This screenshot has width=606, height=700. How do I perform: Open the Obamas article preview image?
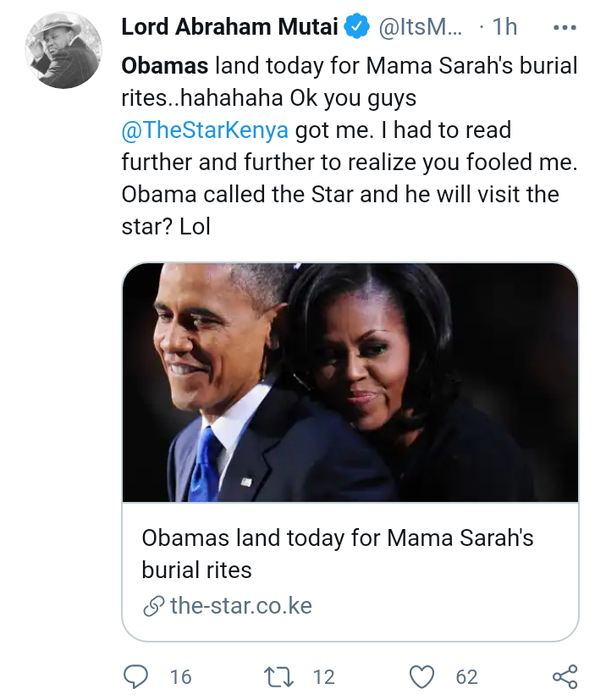coord(350,382)
